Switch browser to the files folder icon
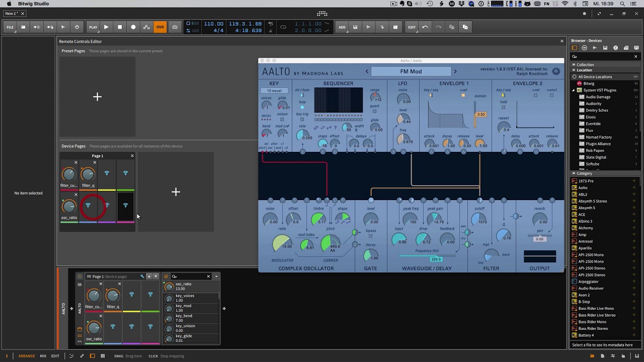 coord(626,48)
